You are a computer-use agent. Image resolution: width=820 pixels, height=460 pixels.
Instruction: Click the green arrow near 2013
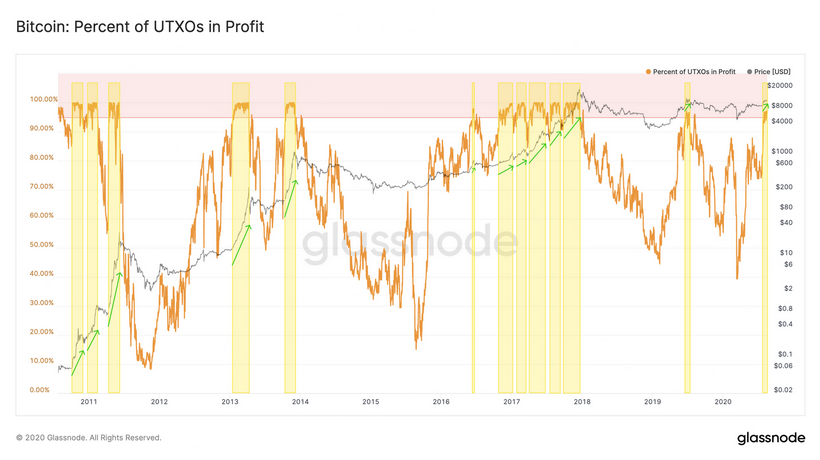(241, 244)
